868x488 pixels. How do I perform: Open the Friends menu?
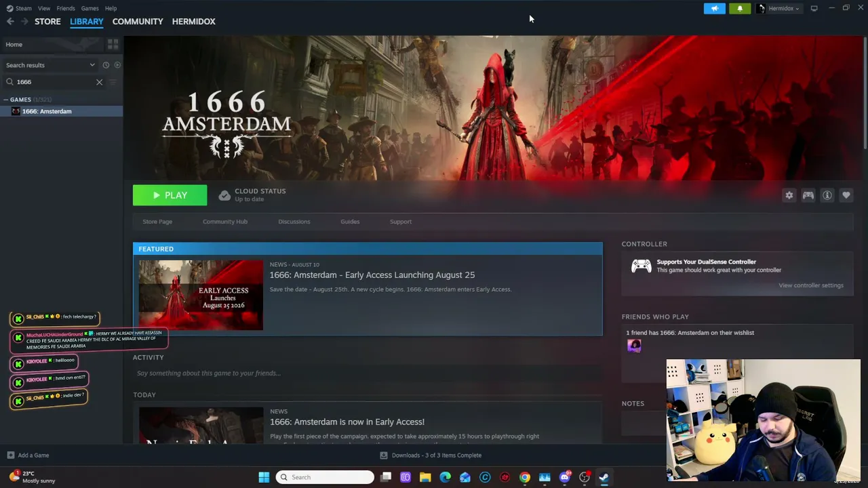[66, 8]
